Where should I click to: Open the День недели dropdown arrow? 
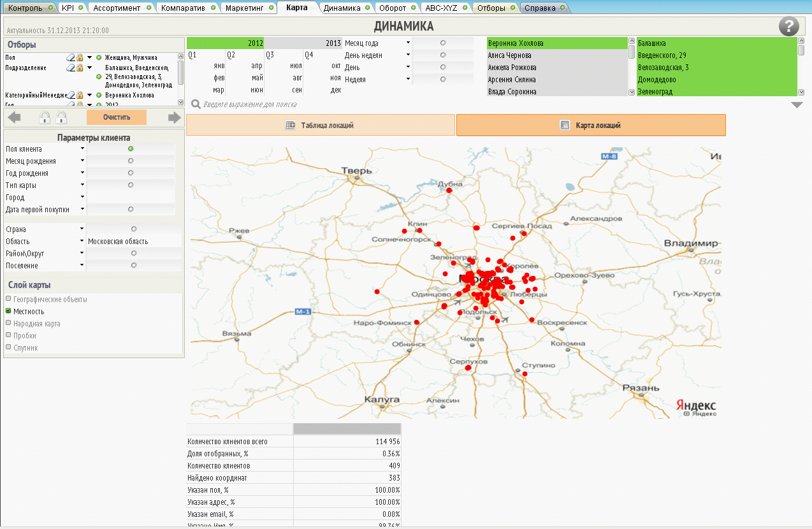408,55
